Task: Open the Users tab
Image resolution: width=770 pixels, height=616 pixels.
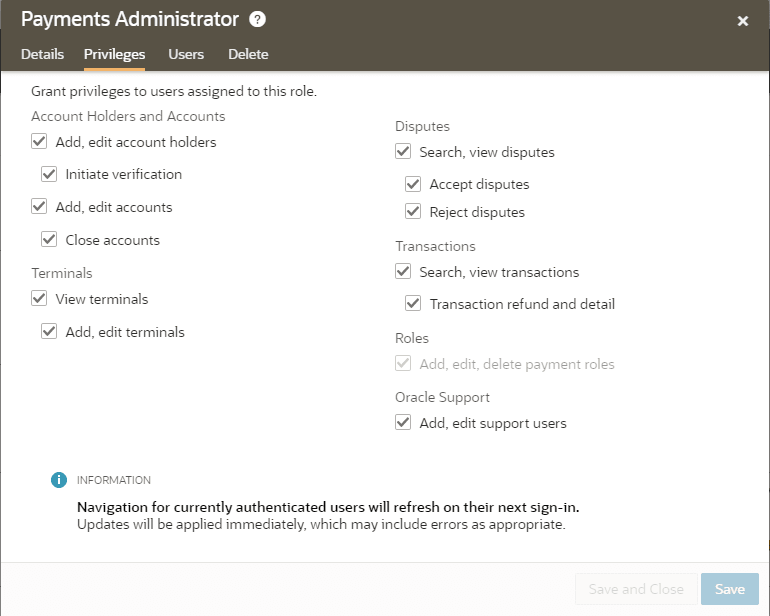Action: pyautogui.click(x=186, y=54)
